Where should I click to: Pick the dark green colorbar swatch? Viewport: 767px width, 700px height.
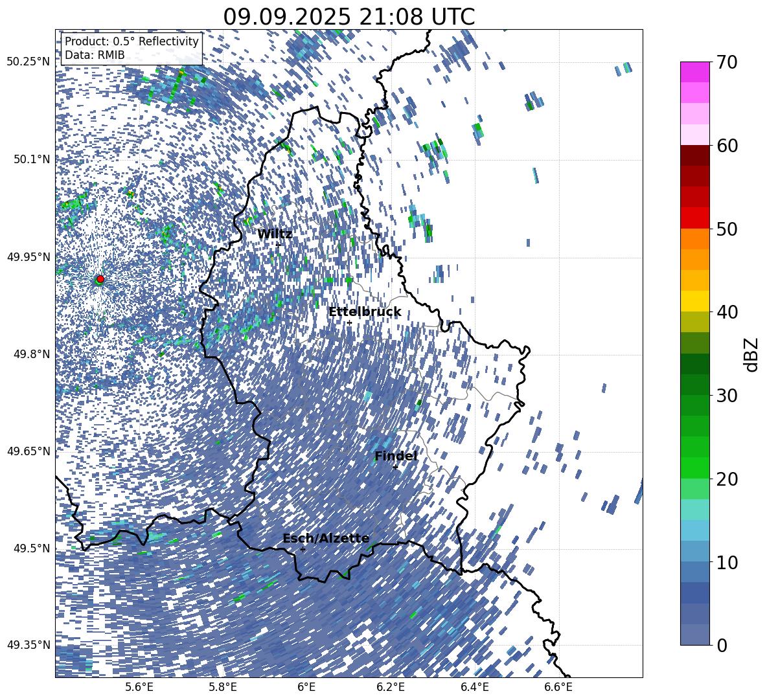click(x=694, y=364)
